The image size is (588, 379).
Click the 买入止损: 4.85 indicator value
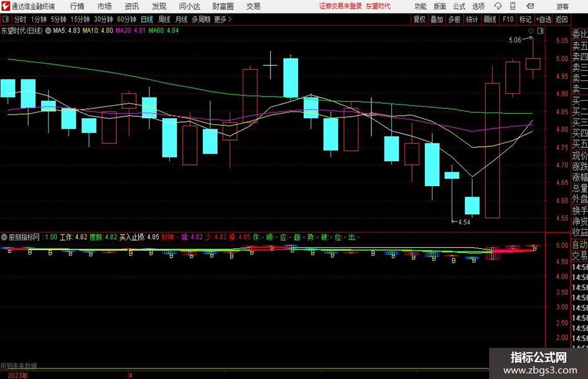139,237
